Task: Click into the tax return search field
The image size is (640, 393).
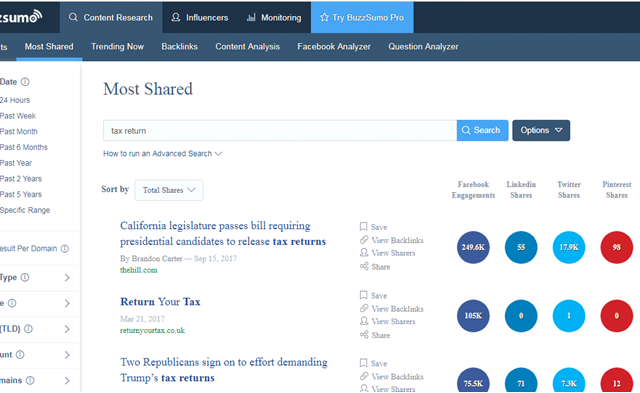Action: (x=280, y=131)
